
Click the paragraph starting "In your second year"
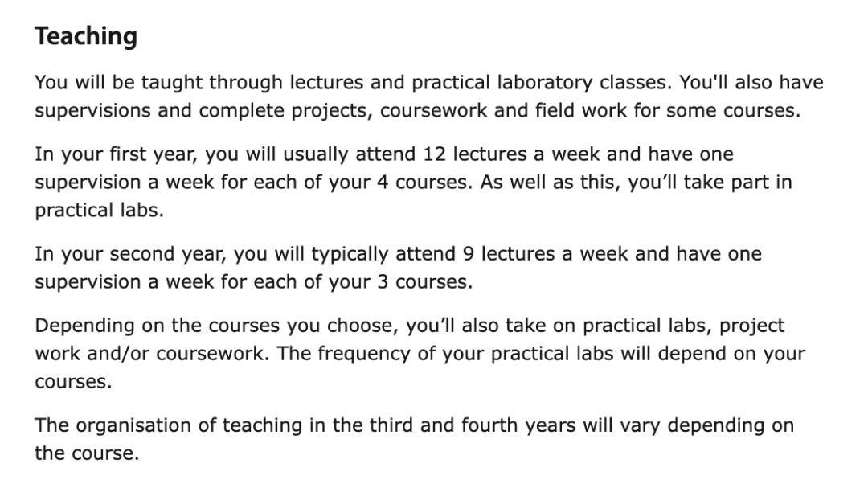tap(398, 268)
